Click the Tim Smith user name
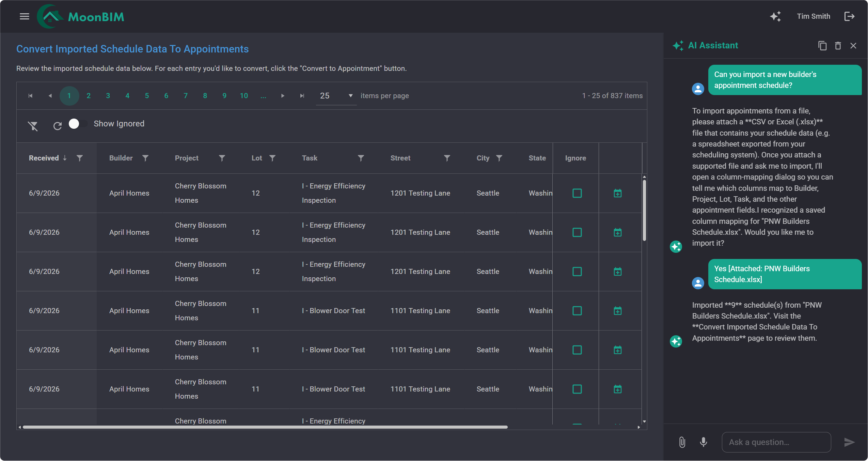 pos(813,16)
